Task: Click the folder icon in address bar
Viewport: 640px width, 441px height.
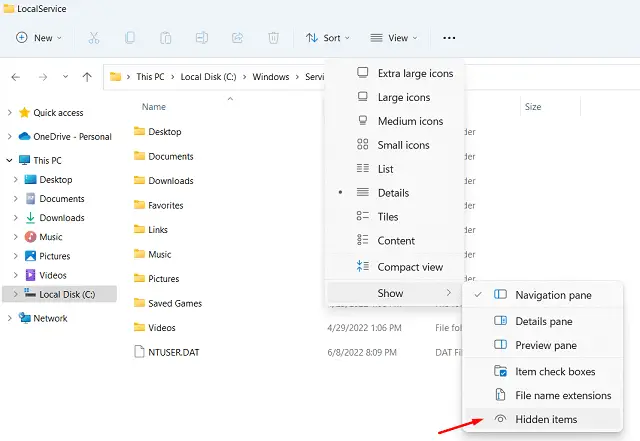Action: click(x=116, y=77)
